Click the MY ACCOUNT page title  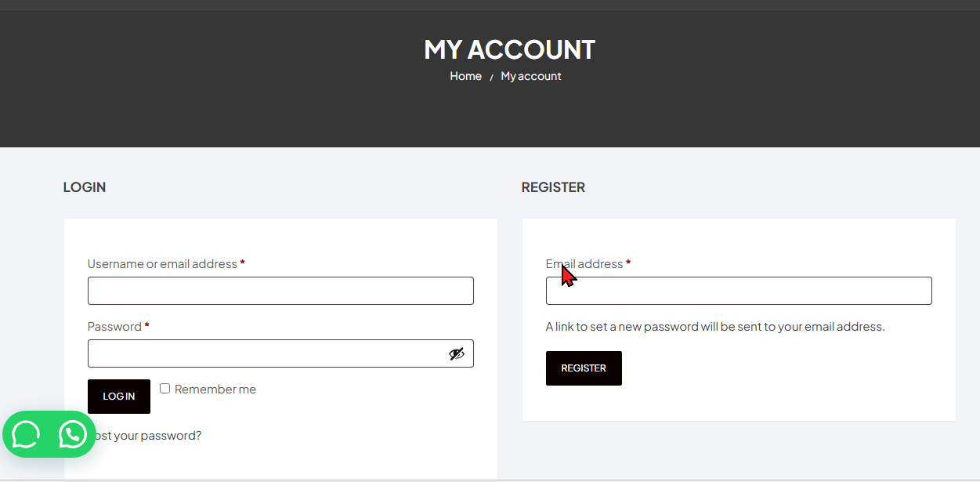[x=510, y=49]
